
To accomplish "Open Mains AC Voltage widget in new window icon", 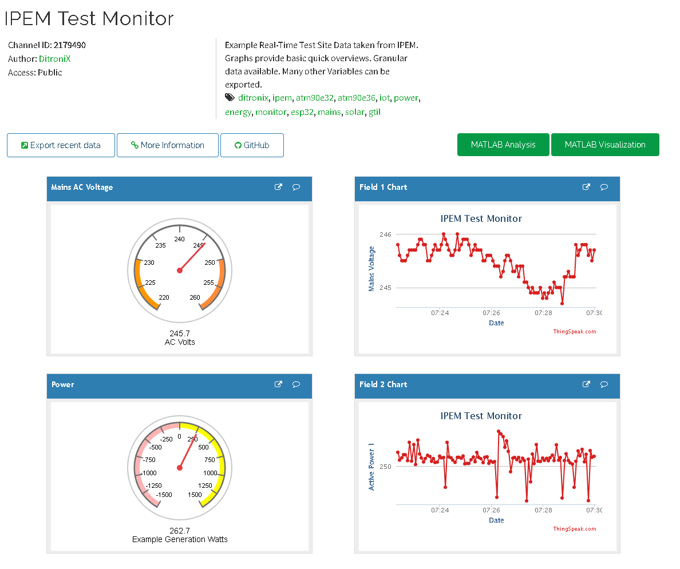I will [278, 187].
